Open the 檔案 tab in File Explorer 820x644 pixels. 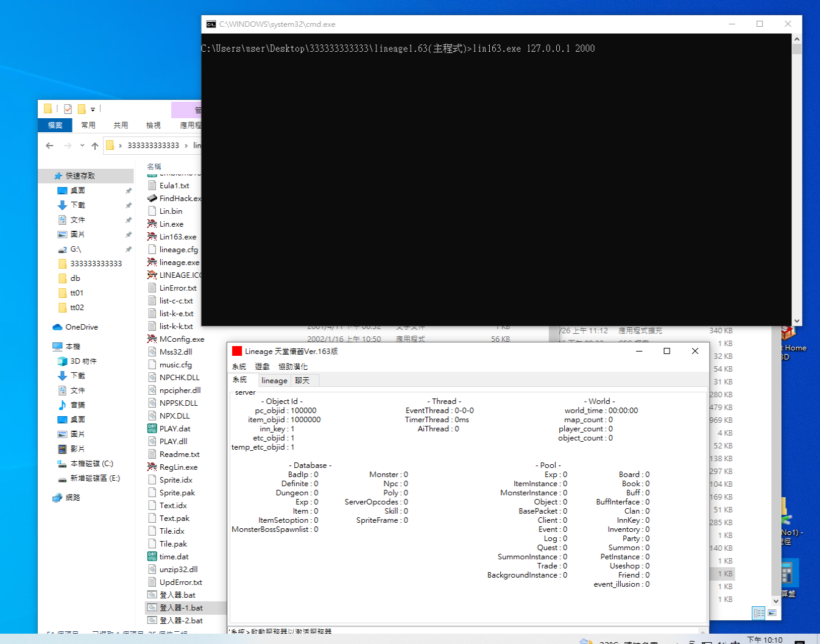55,125
